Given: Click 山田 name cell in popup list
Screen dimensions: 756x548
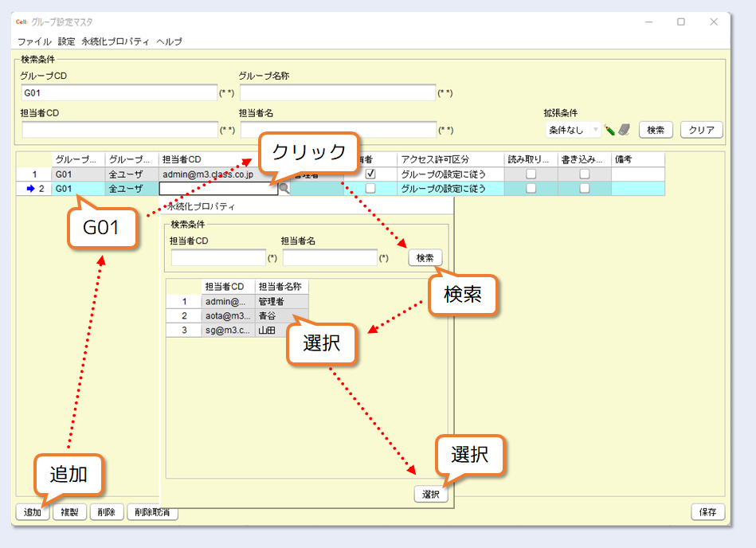Looking at the screenshot, I should (281, 330).
